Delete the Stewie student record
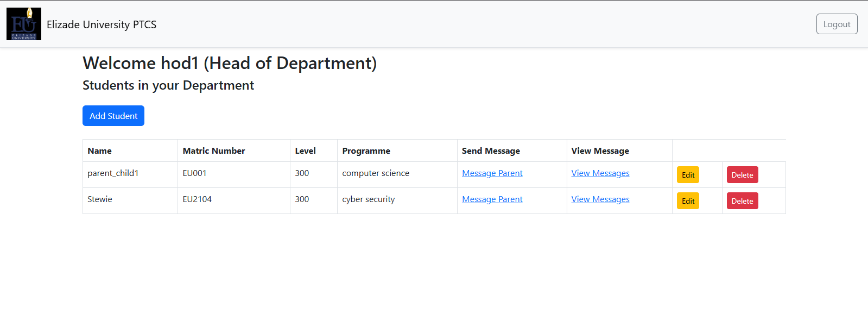The width and height of the screenshot is (868, 333). 742,201
